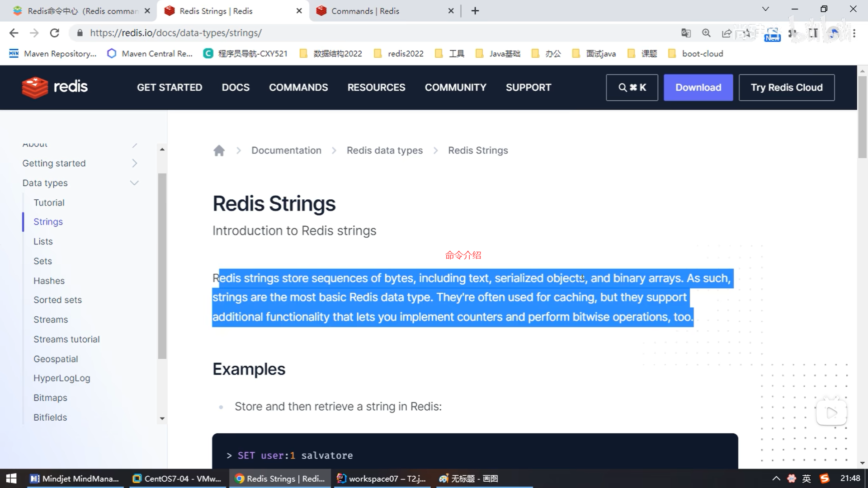Click the share page icon
Image resolution: width=868 pixels, height=488 pixels.
(726, 33)
